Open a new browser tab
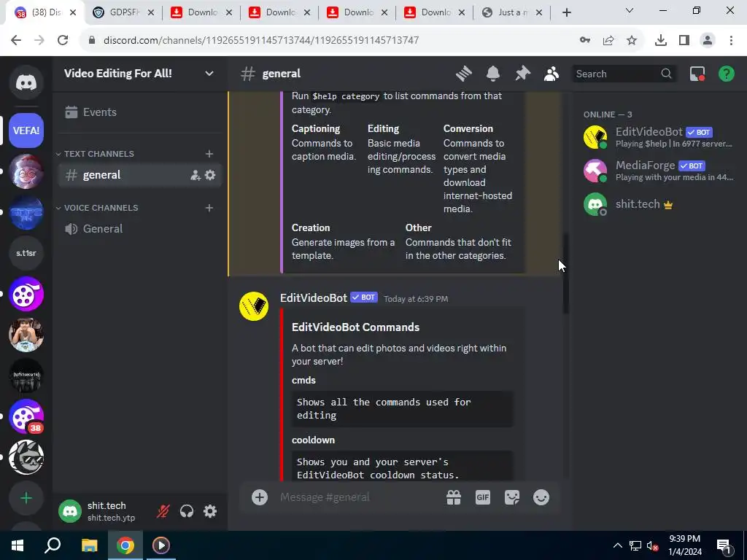The width and height of the screenshot is (747, 560). 566,13
